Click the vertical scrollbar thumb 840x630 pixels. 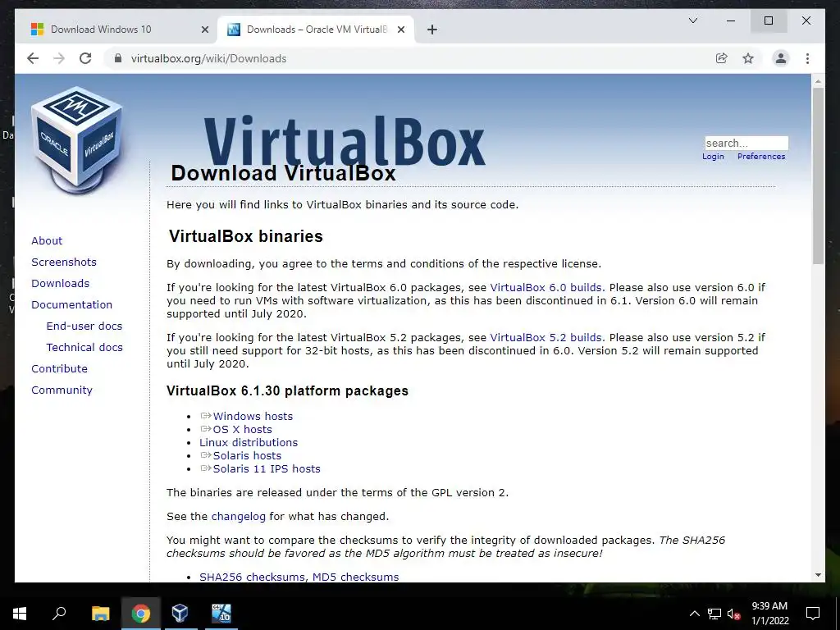818,176
